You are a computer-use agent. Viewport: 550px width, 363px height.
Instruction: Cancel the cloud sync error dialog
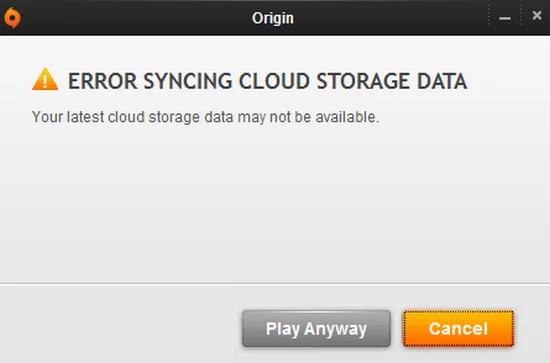tap(458, 329)
